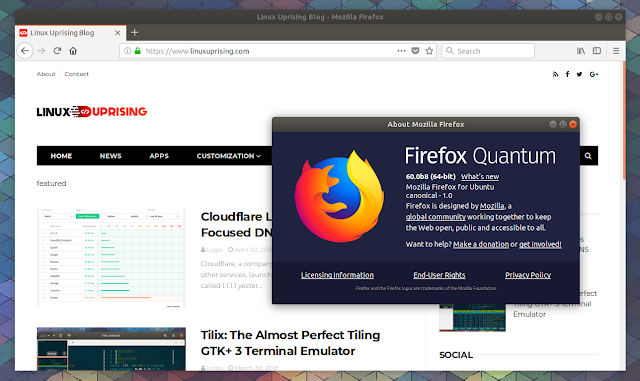Image resolution: width=640 pixels, height=381 pixels.
Task: Click the sidebar terminal emulator thumbnail
Action: [472, 317]
